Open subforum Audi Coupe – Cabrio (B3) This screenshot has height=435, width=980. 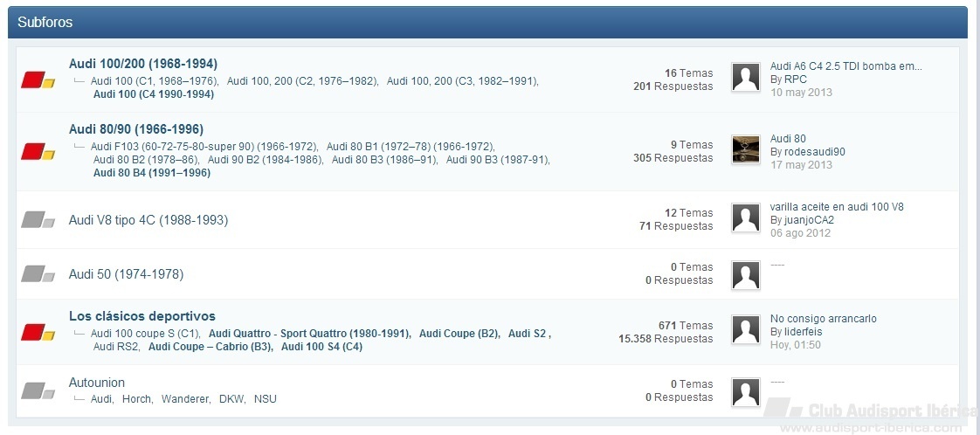[x=210, y=347]
